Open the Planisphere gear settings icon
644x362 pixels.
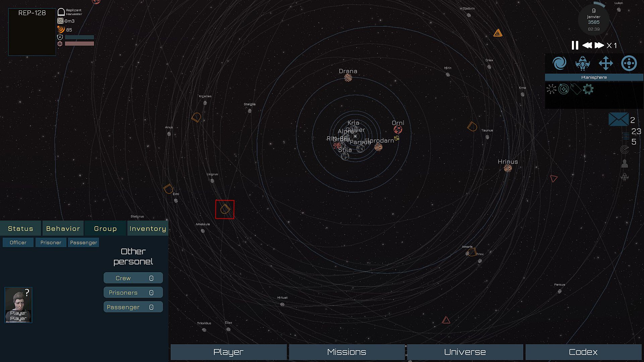[x=588, y=89]
